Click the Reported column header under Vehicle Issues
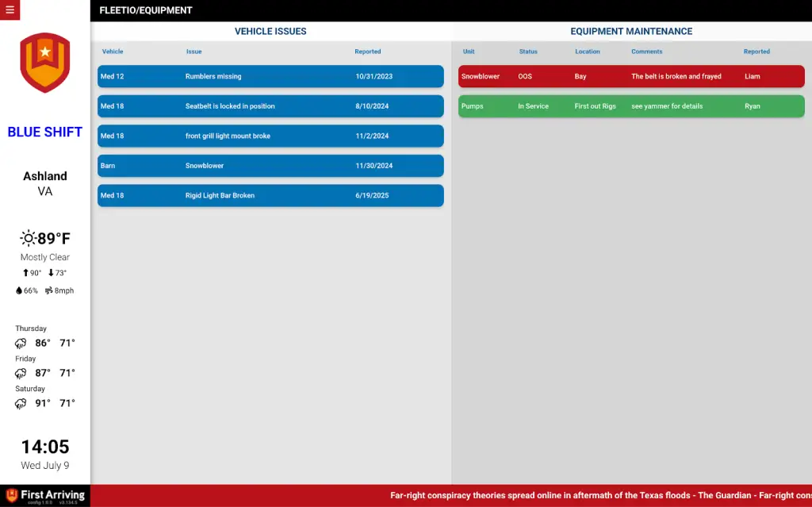The image size is (812, 507). coord(368,52)
